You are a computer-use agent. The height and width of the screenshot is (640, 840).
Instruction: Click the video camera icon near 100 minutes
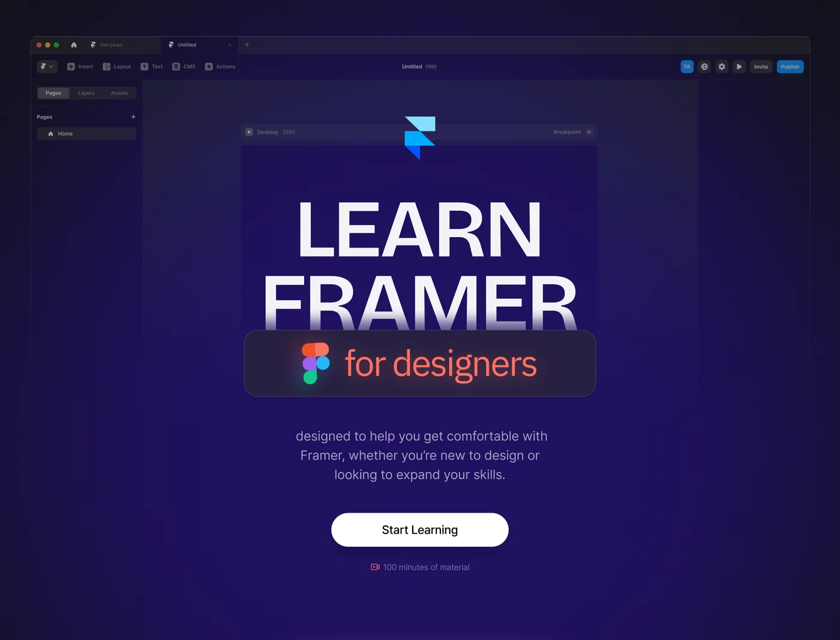[376, 567]
